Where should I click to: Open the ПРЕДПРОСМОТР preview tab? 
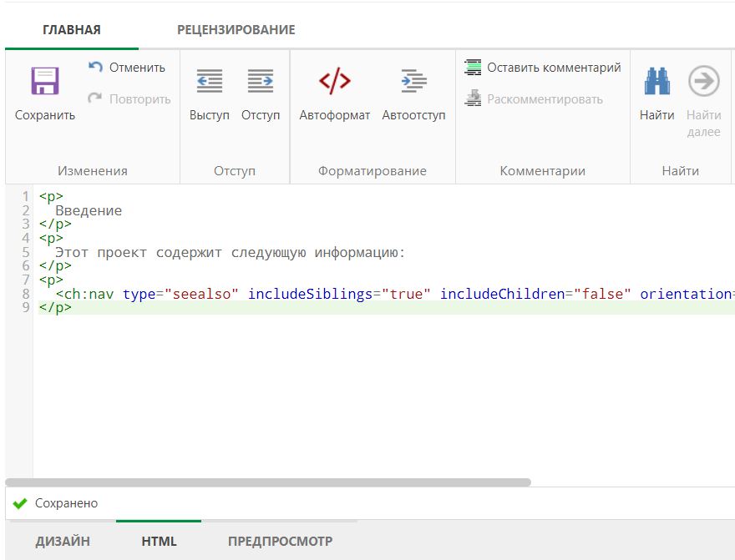[281, 541]
